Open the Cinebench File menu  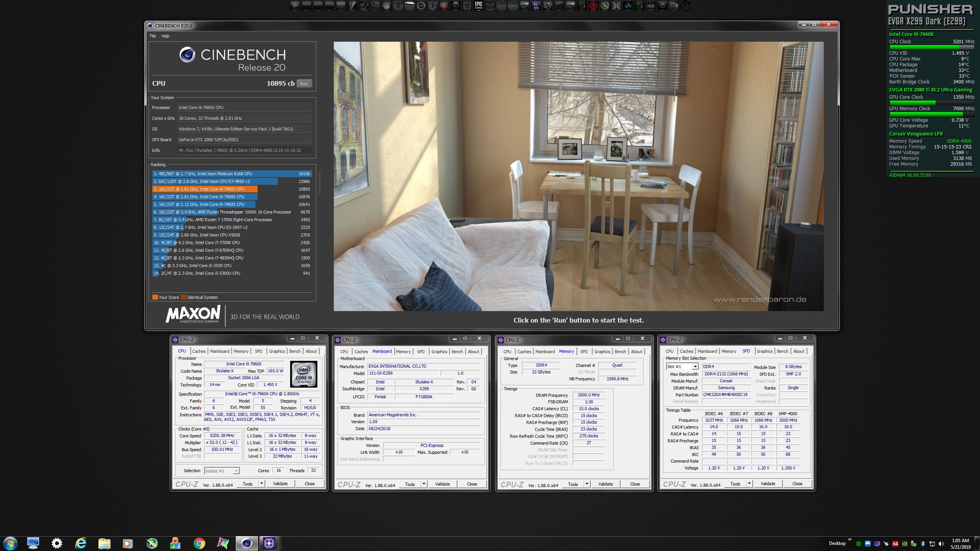153,36
